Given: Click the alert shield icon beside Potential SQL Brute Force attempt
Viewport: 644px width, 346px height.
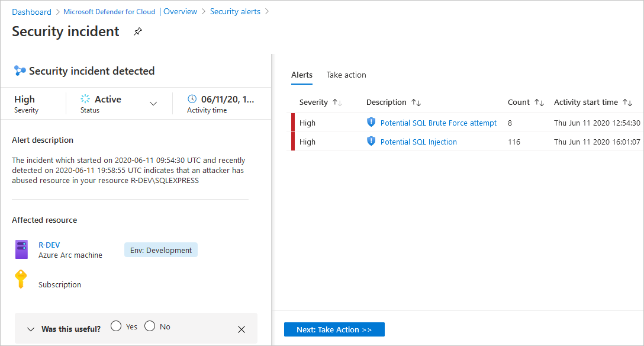Looking at the screenshot, I should point(371,123).
